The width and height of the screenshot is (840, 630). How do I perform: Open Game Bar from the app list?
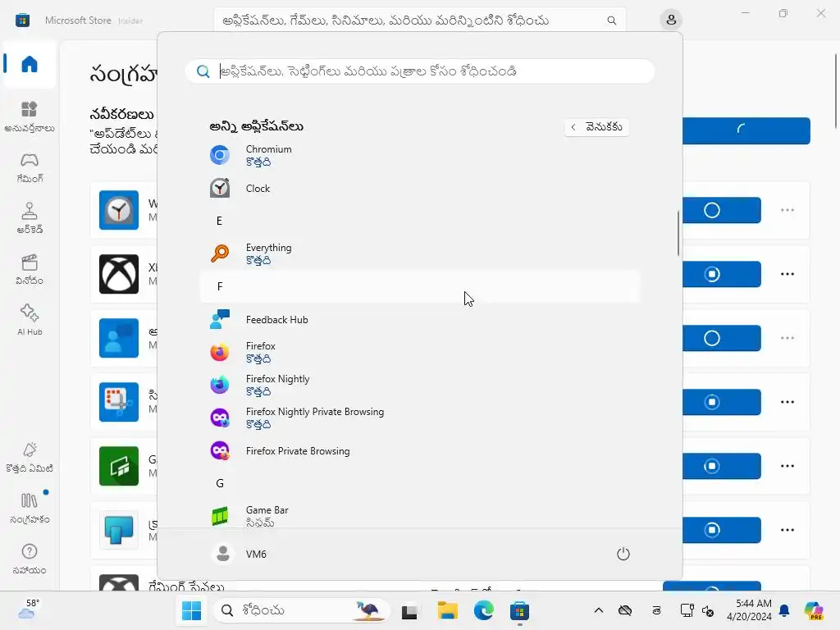[420, 516]
